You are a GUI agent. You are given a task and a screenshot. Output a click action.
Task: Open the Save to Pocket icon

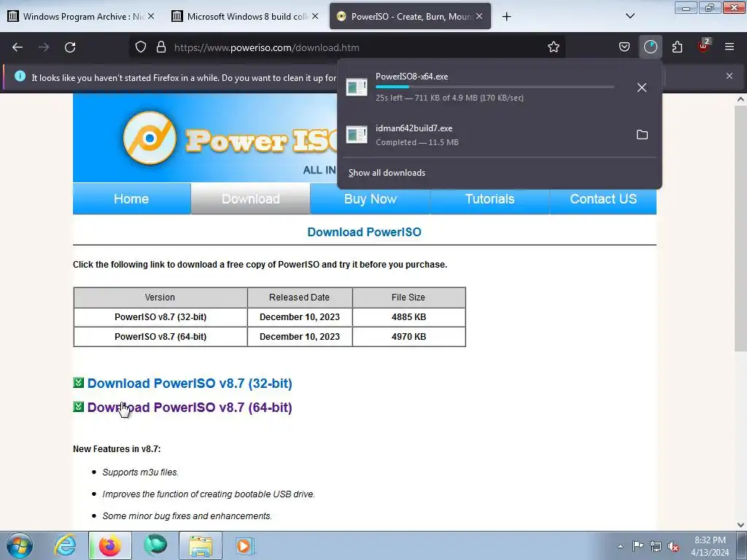(624, 47)
